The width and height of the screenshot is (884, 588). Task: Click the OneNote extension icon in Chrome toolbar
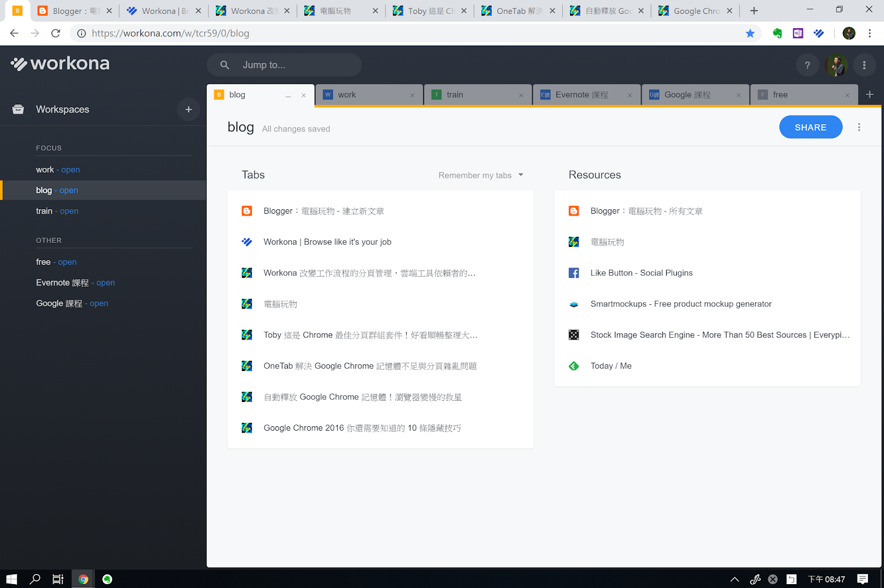798,33
